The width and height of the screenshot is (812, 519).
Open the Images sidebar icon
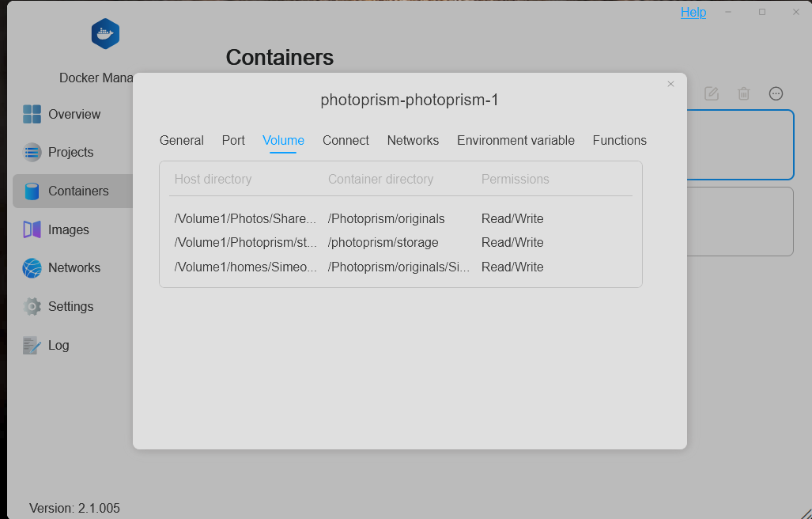32,229
